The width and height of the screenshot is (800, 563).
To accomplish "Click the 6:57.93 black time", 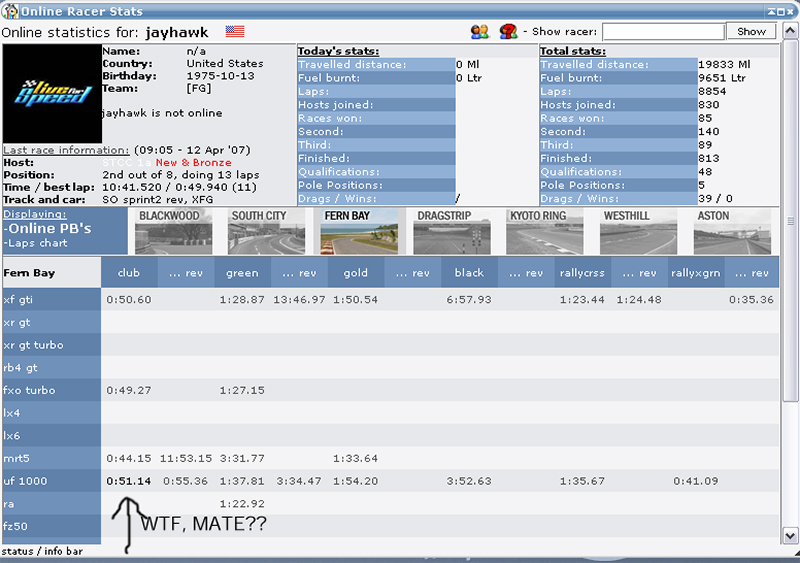I will coord(469,300).
